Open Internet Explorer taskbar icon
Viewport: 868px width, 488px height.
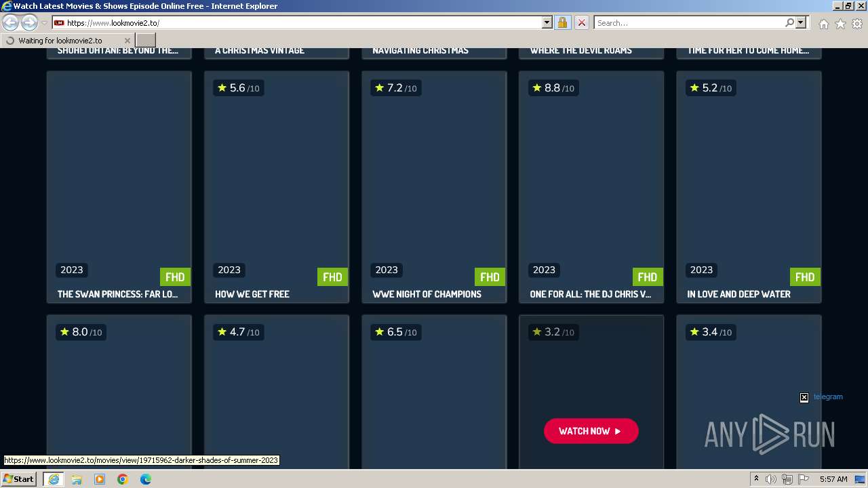click(53, 479)
